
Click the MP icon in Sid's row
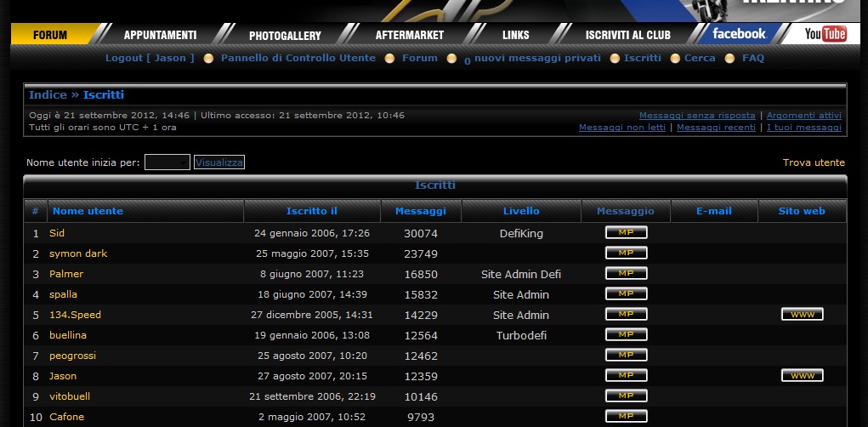point(626,233)
